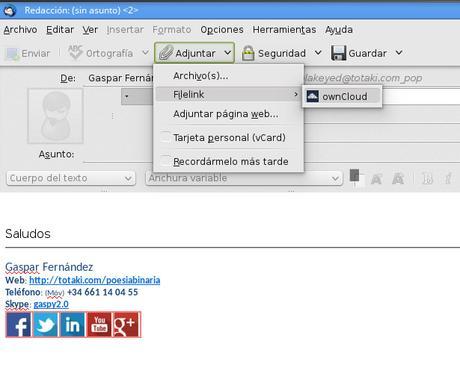460x376 pixels.
Task: Open the Cuerpo del texto paragraph dropdown
Action: coord(71,178)
